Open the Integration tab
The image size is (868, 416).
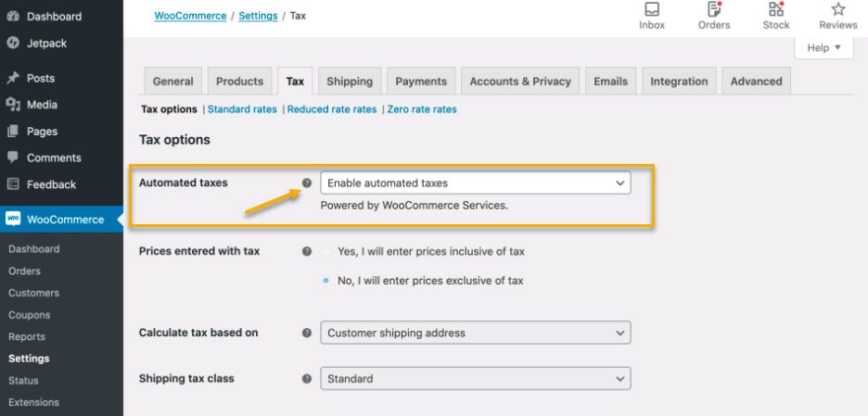(x=679, y=82)
